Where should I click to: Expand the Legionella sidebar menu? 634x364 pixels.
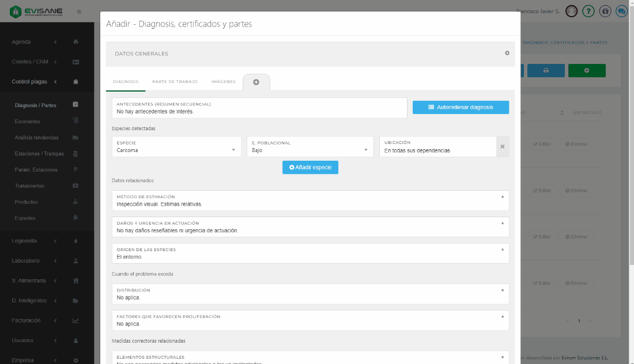coord(35,241)
